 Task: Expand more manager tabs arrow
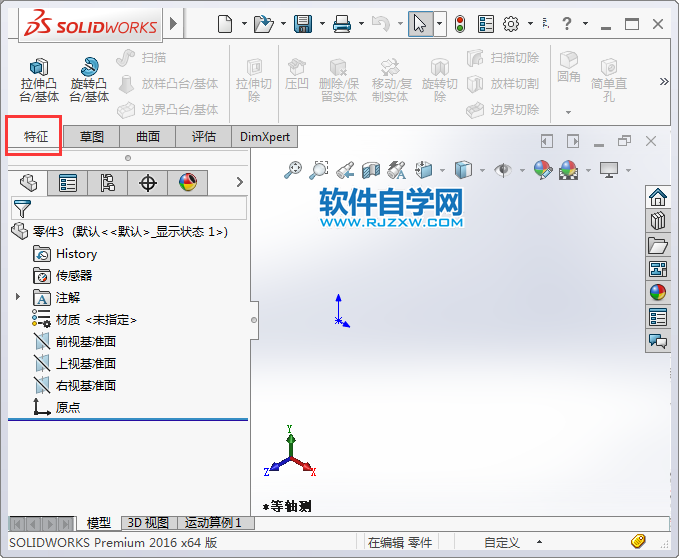click(239, 182)
